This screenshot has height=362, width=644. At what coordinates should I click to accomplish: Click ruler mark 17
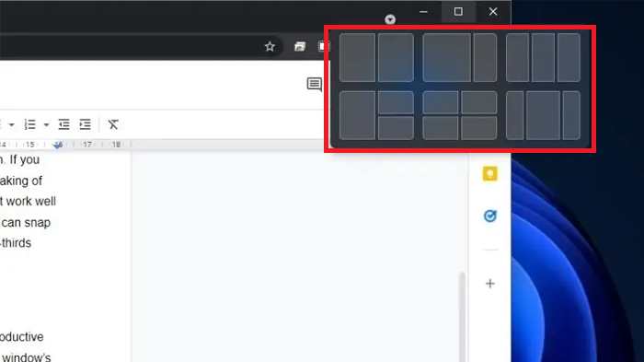coord(87,145)
